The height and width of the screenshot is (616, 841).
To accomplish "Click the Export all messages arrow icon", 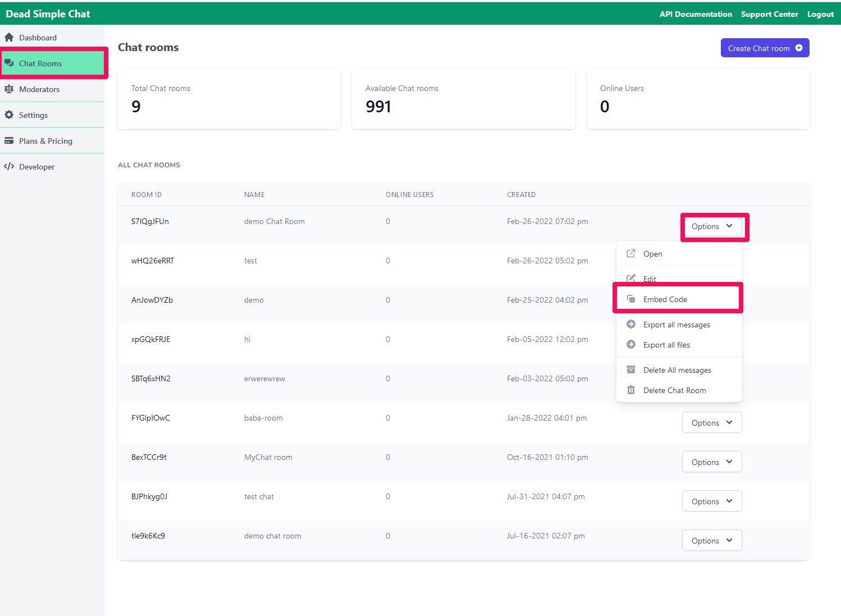I will [631, 325].
